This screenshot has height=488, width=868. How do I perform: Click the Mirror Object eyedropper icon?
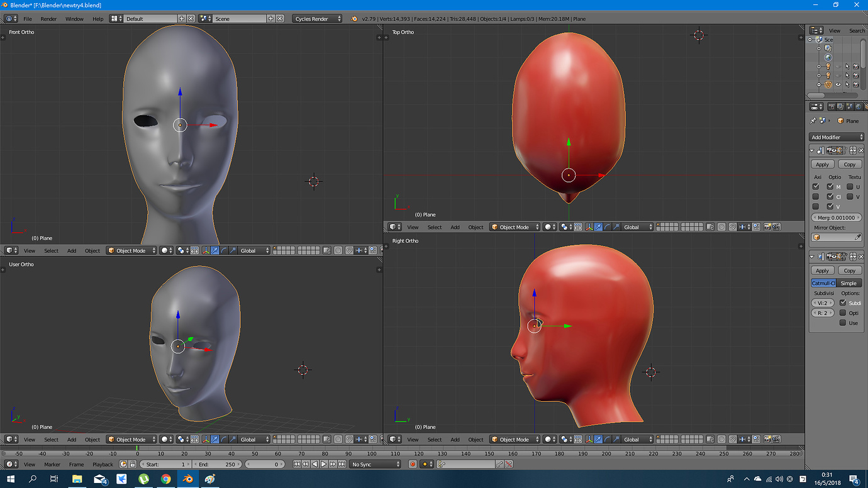(x=858, y=237)
